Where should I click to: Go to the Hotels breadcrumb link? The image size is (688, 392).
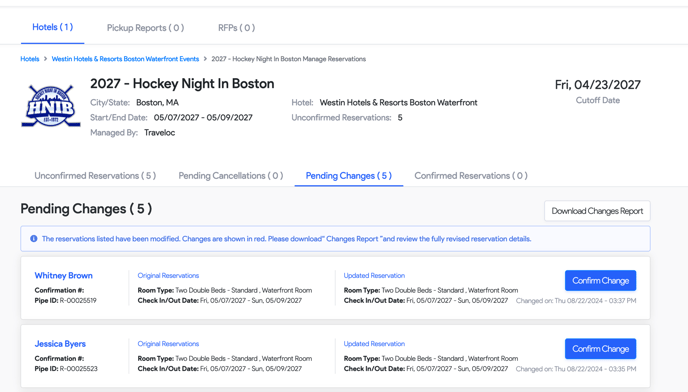(x=30, y=59)
